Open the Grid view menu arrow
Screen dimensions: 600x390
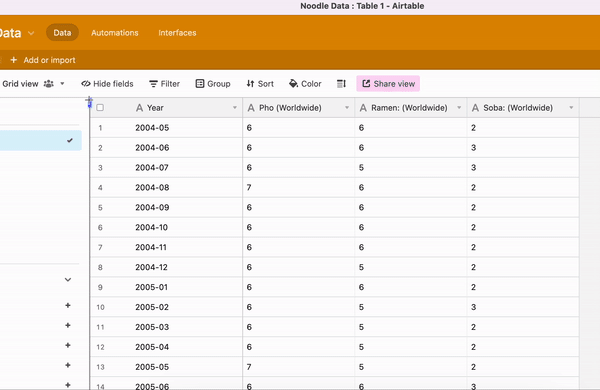tap(62, 83)
